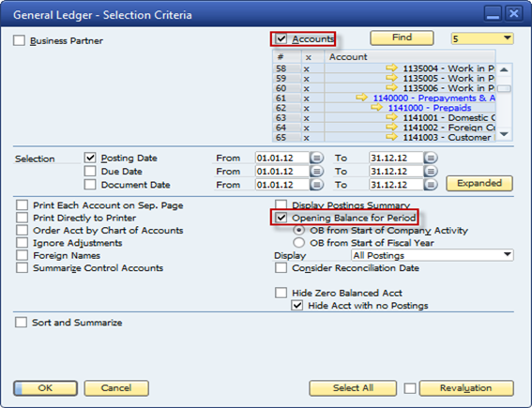Image resolution: width=532 pixels, height=408 pixels.
Task: Open the level dropdown showing 5
Action: [x=482, y=38]
